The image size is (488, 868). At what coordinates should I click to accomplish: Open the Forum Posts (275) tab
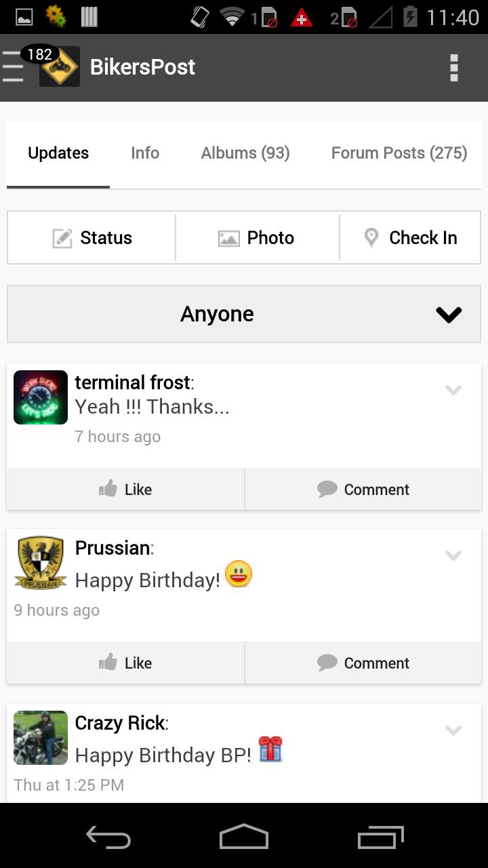point(399,153)
